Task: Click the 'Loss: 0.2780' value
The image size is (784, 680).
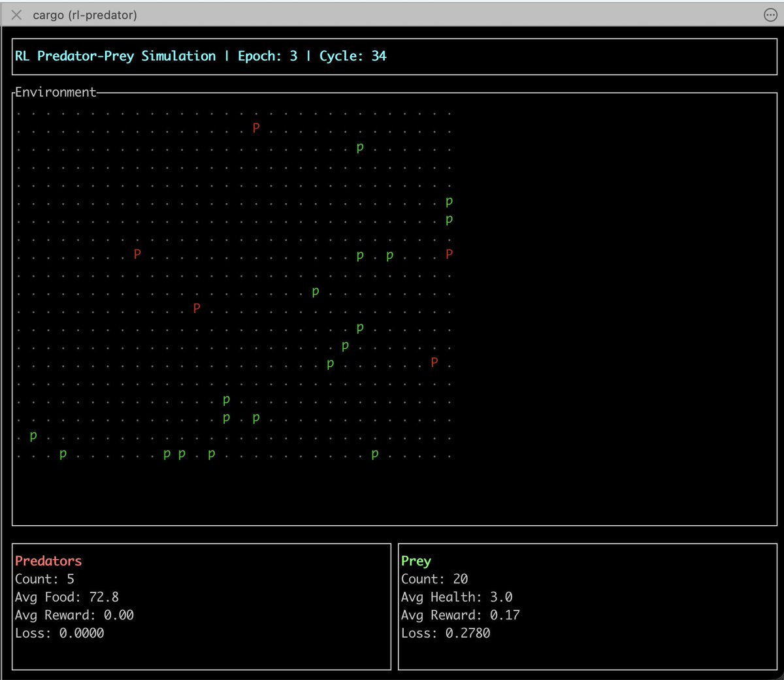Action: coord(446,633)
